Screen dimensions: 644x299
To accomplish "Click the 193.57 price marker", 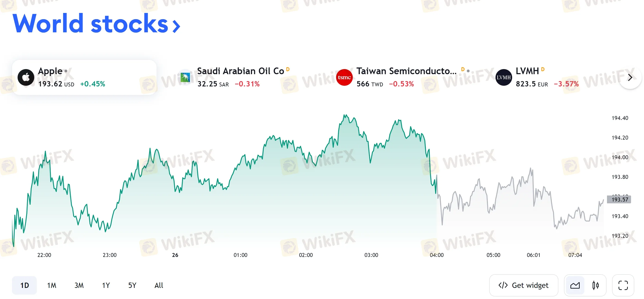I will click(x=619, y=200).
